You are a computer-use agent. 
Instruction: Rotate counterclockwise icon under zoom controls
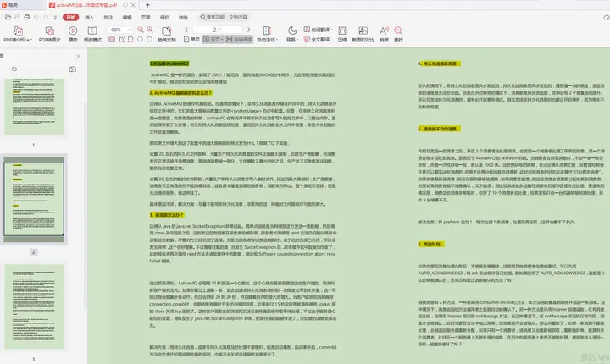[x=140, y=39]
